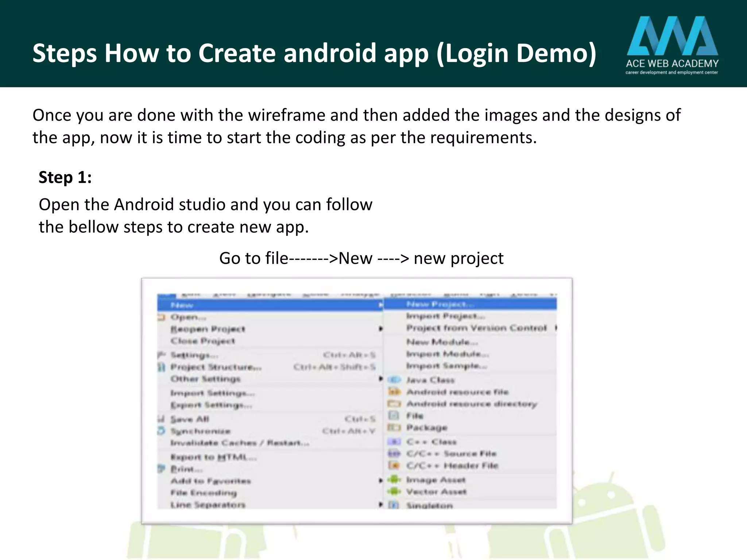Click the folder icon beside Open...
The image size is (747, 560).
[162, 318]
